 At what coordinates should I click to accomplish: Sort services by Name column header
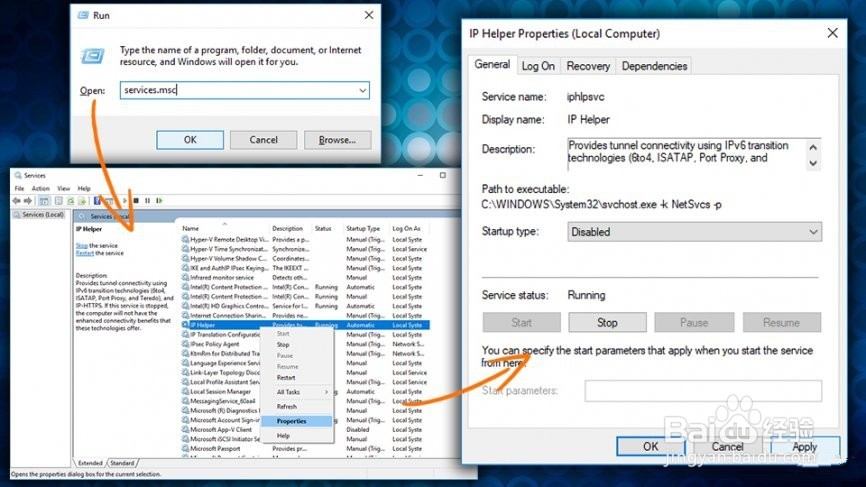pos(191,228)
